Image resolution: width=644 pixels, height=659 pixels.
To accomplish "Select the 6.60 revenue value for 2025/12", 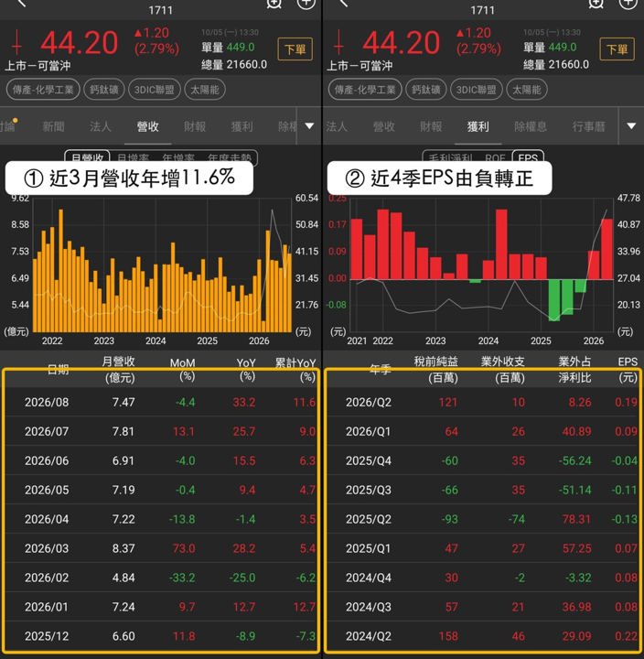I will point(123,636).
